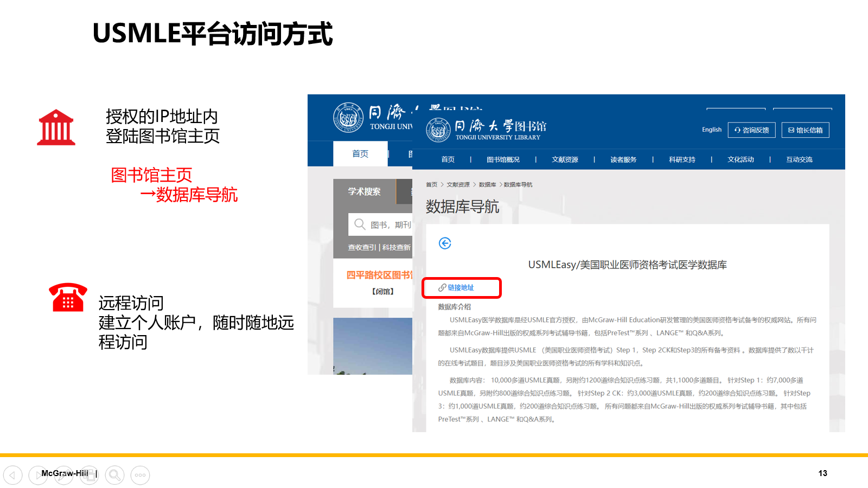868x488 pixels.
Task: Open the pen and laser pointer tools
Action: [63, 476]
